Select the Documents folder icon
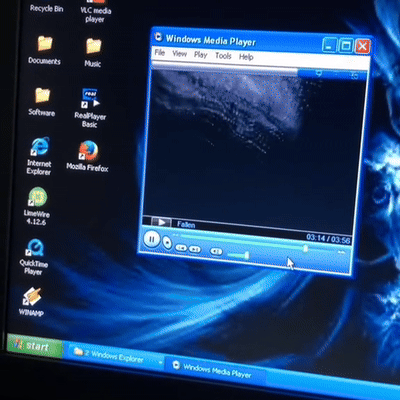Image resolution: width=400 pixels, height=400 pixels. pyautogui.click(x=45, y=50)
